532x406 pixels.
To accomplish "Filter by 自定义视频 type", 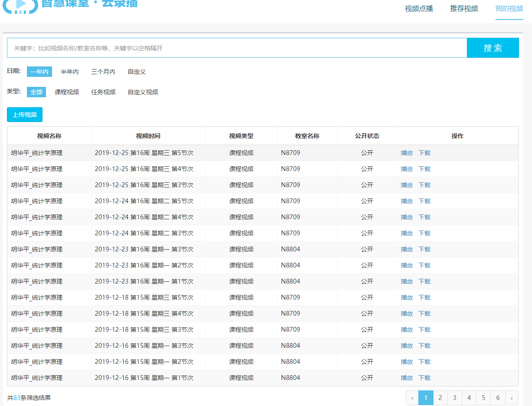I will pyautogui.click(x=143, y=92).
